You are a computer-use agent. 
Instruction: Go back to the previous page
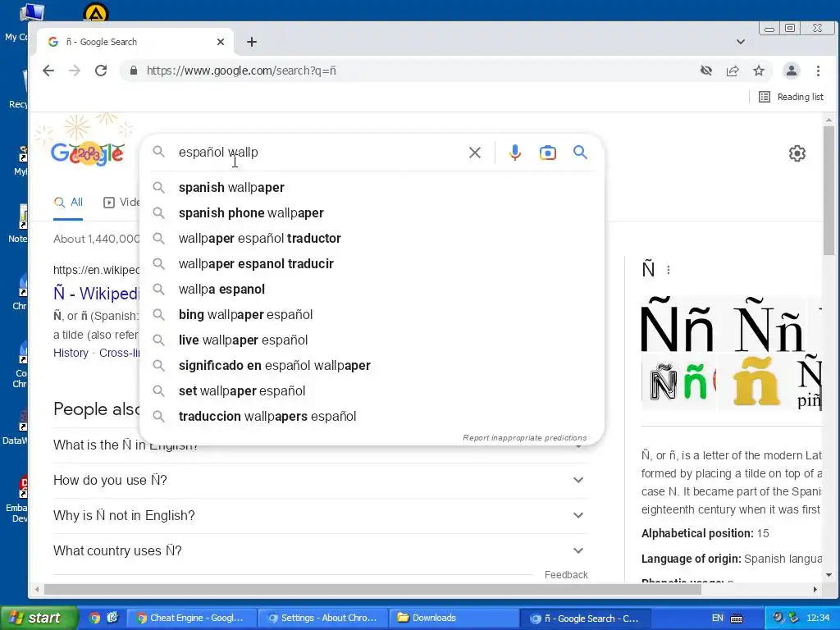48,71
